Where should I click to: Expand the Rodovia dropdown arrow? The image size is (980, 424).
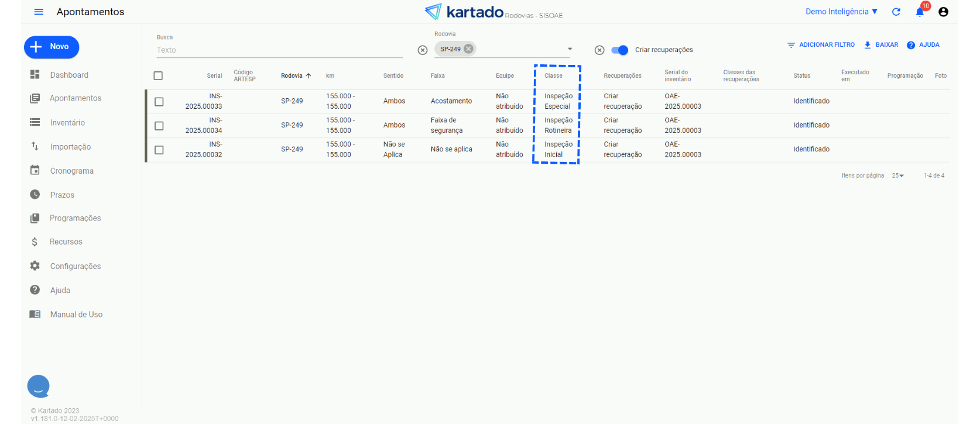[570, 49]
